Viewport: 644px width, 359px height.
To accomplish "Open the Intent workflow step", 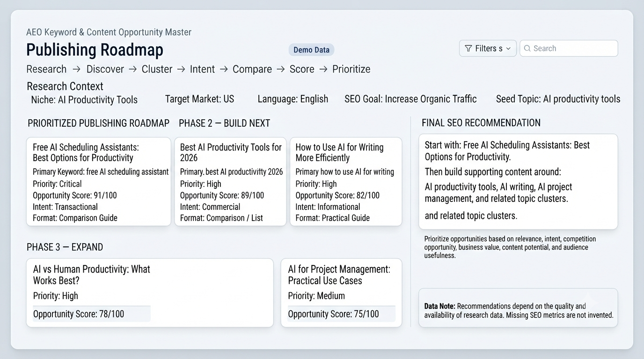I will pos(202,69).
